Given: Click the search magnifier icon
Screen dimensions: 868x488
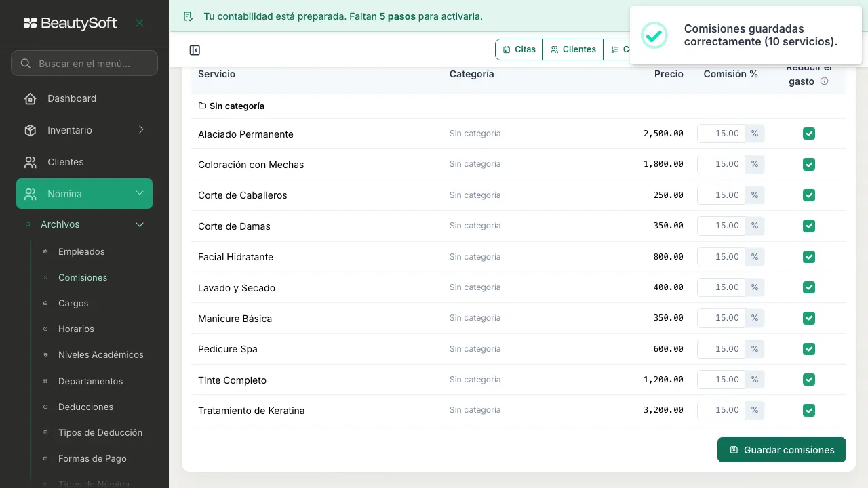Looking at the screenshot, I should (26, 64).
